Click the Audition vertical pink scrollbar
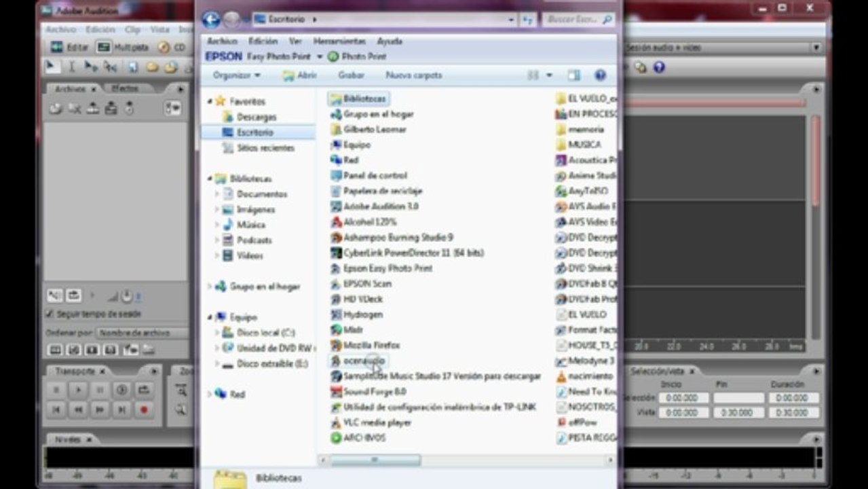This screenshot has height=489, width=868. click(x=816, y=160)
